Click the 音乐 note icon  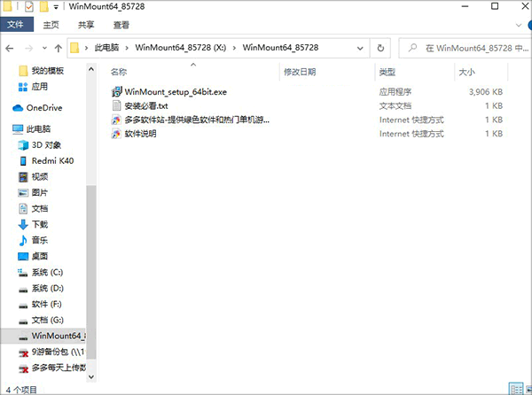(x=23, y=240)
